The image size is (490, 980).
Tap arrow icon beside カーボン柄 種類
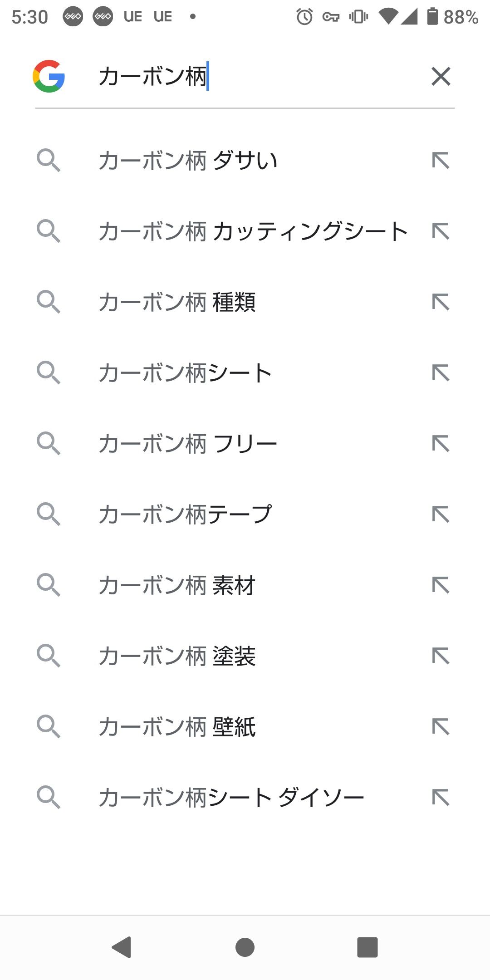pyautogui.click(x=441, y=302)
